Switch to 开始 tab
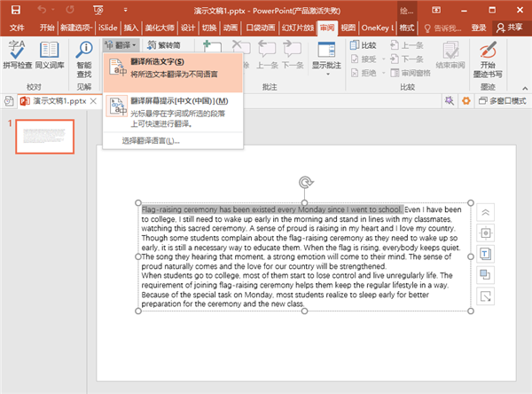Screen dimensions: 532x394 47,28
